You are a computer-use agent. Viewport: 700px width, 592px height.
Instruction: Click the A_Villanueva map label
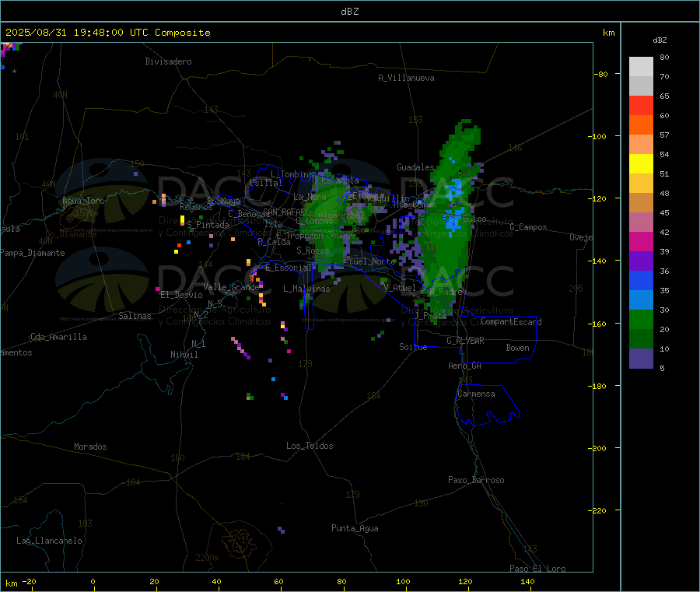point(406,78)
